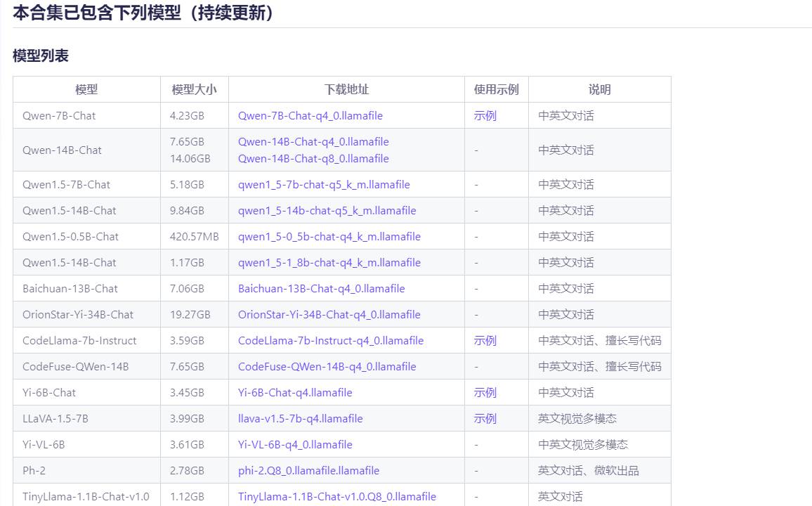Select the 模型 column header in the table
The height and width of the screenshot is (506, 812).
pos(86,89)
